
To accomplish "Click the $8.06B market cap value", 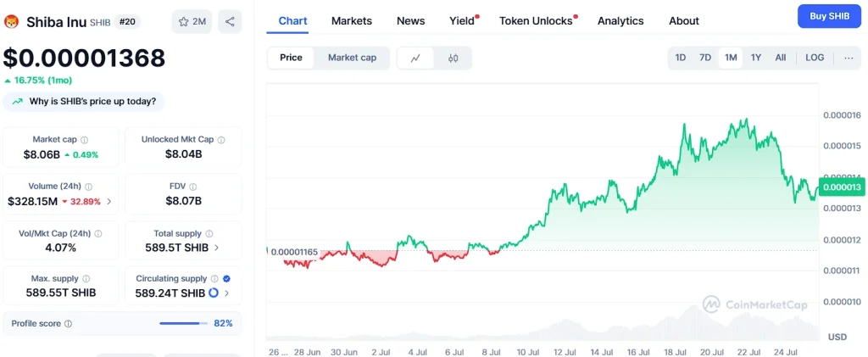I will click(42, 154).
